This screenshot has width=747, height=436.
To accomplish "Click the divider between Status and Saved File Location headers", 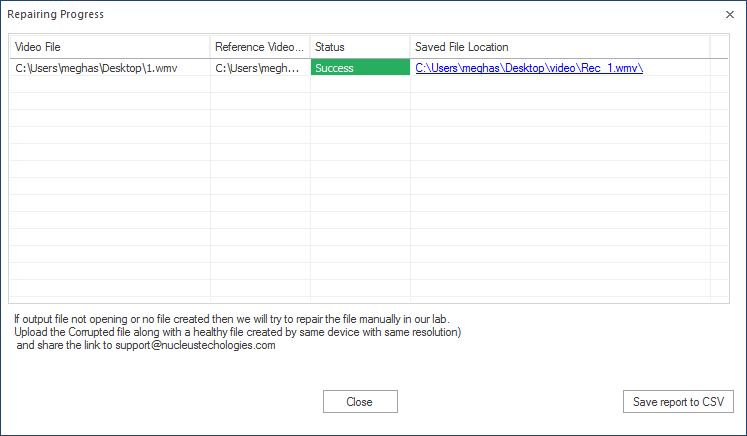I will click(410, 47).
